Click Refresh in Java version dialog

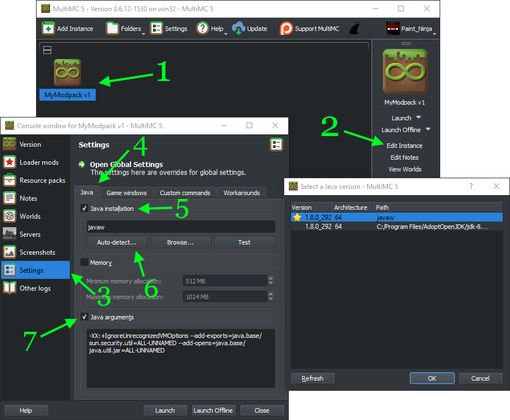click(x=312, y=378)
